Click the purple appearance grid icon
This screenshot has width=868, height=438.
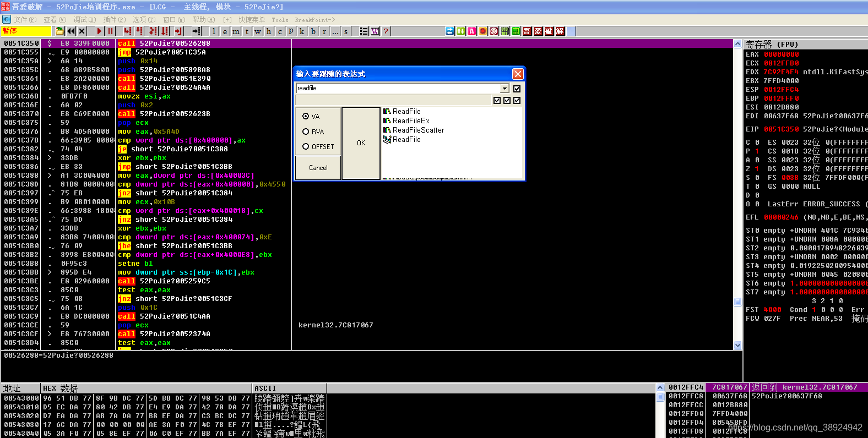375,31
